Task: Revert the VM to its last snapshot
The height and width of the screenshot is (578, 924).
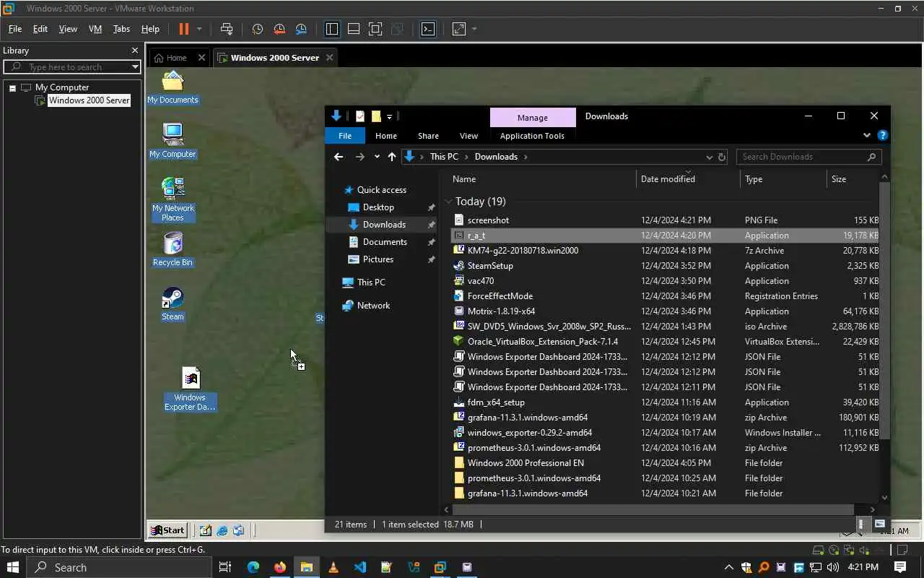Action: (279, 29)
